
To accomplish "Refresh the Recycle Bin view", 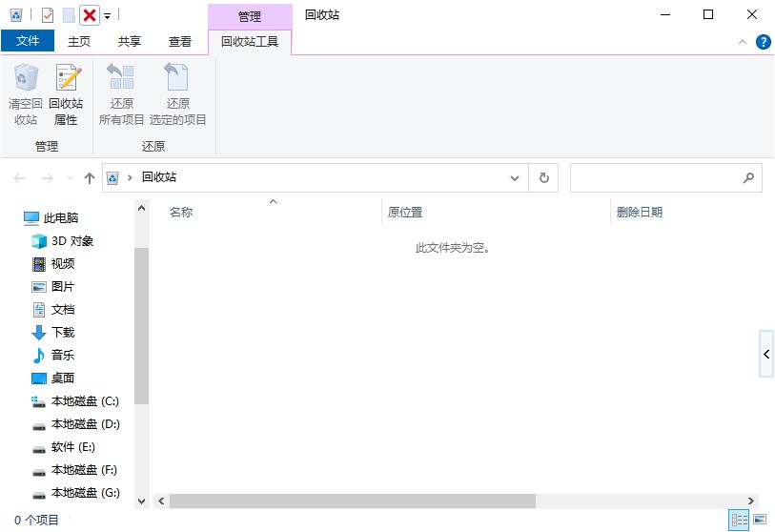I will pyautogui.click(x=543, y=178).
